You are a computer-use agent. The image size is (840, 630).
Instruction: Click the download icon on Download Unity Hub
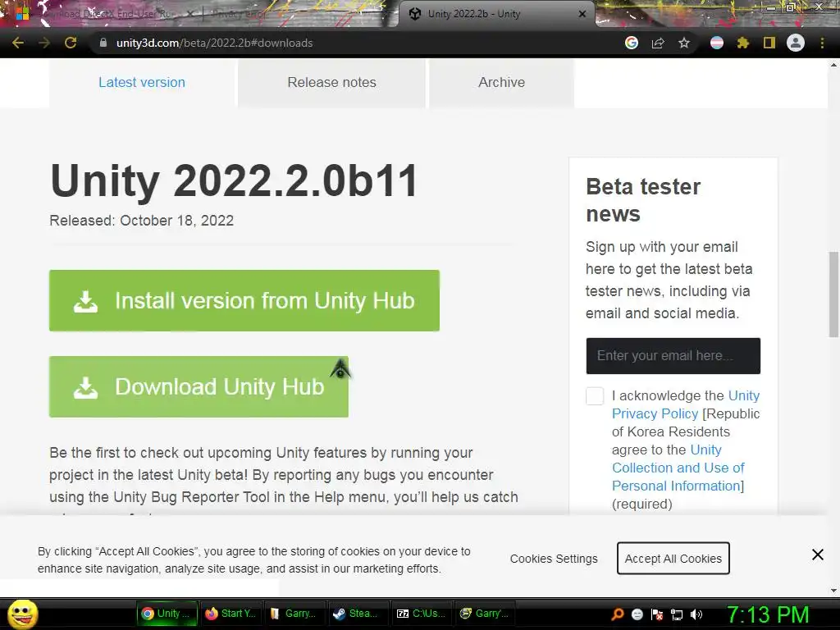click(85, 387)
